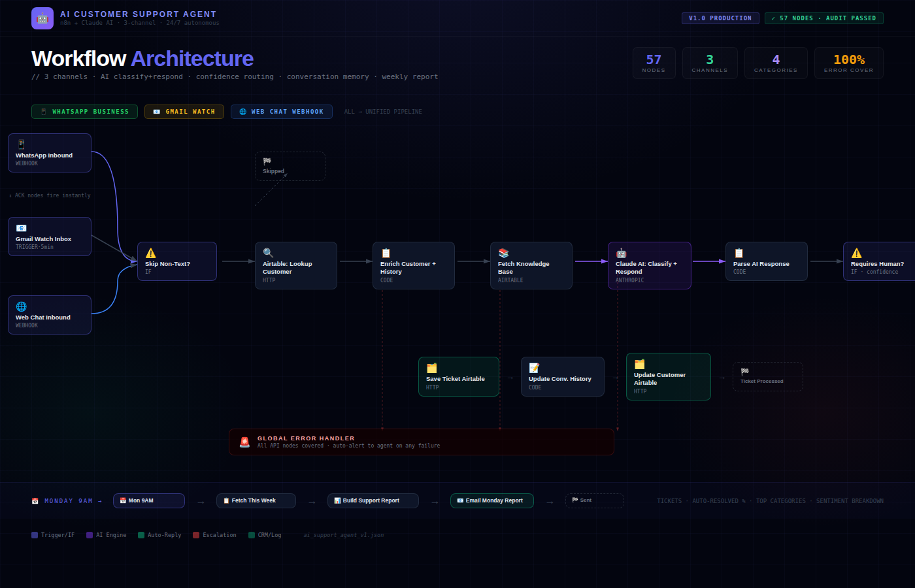Click the 'GLOBAL ERROR HANDLER' title text

pyautogui.click(x=306, y=438)
